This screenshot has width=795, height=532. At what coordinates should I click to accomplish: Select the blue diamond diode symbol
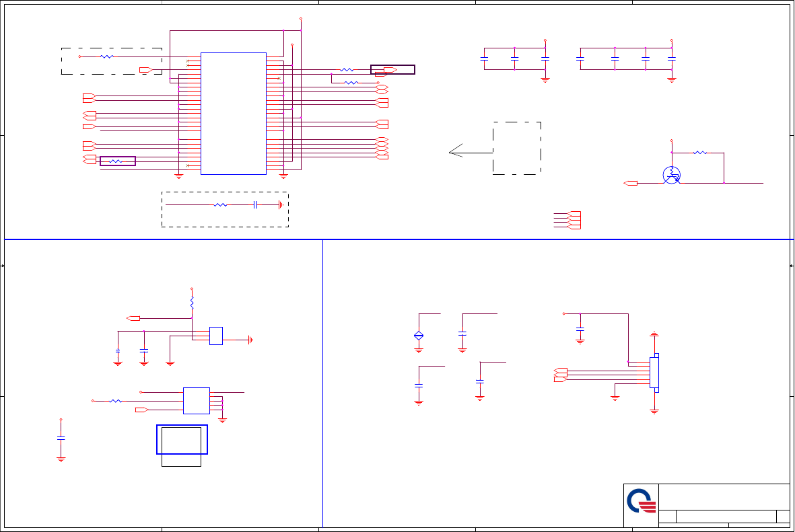419,336
